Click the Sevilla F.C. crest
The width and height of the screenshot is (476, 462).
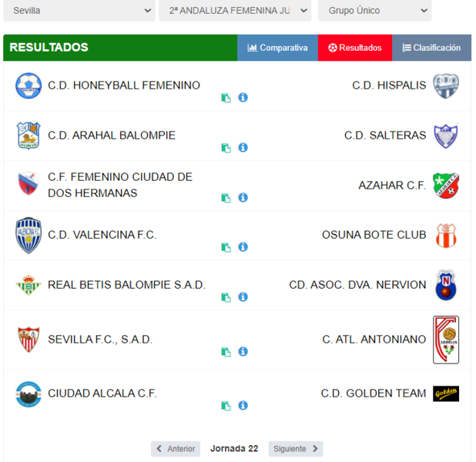click(x=28, y=340)
